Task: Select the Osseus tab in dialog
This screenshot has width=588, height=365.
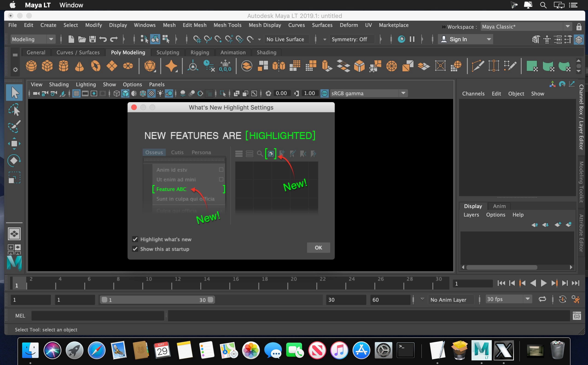Action: tap(154, 152)
